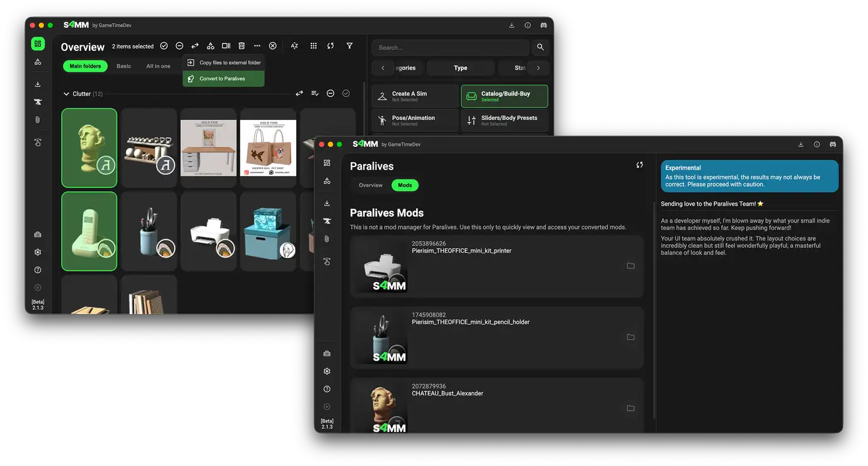
Task: Deselect the Catalog/Build-Buy type filter
Action: pos(504,96)
